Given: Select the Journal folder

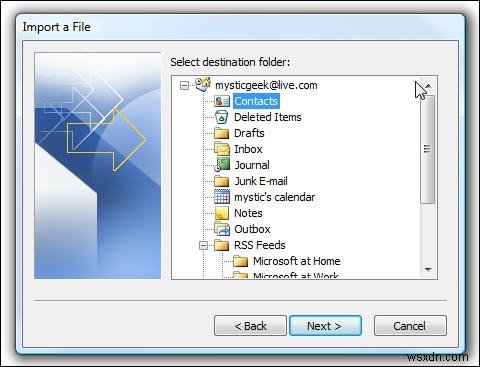Looking at the screenshot, I should [x=252, y=165].
